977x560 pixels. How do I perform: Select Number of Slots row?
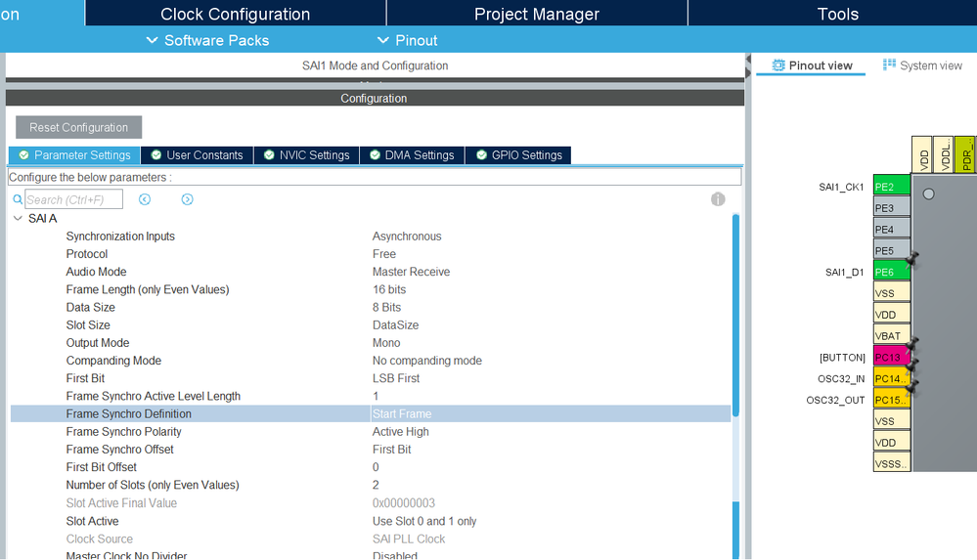pyautogui.click(x=371, y=485)
